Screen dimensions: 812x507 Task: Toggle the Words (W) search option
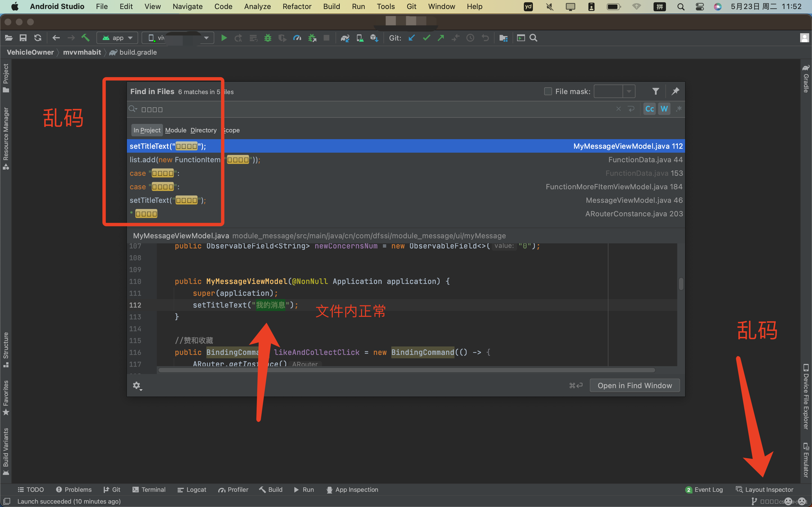point(664,109)
